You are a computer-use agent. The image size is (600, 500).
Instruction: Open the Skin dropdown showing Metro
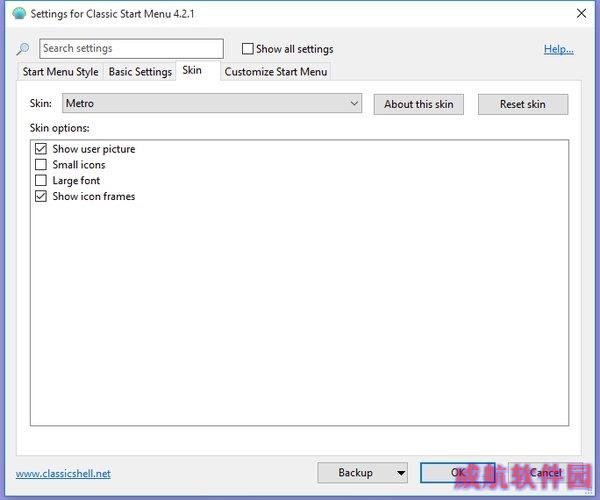click(212, 103)
